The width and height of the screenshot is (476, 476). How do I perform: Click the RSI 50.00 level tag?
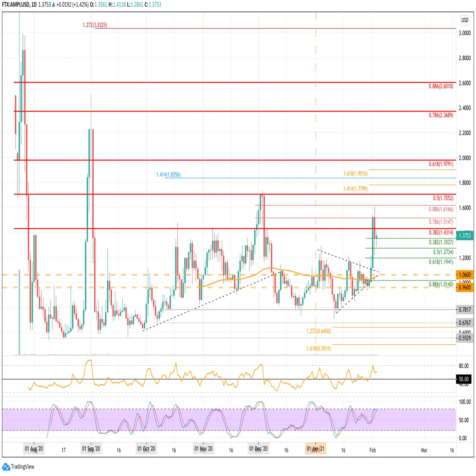[464, 379]
